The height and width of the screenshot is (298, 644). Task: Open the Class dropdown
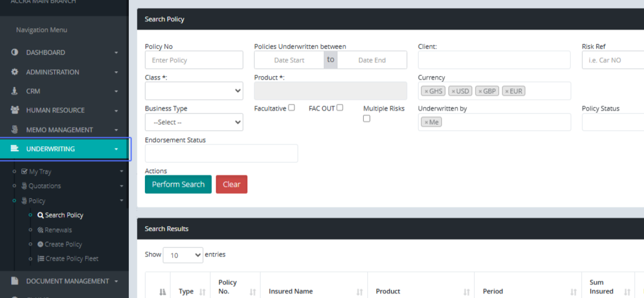(194, 91)
